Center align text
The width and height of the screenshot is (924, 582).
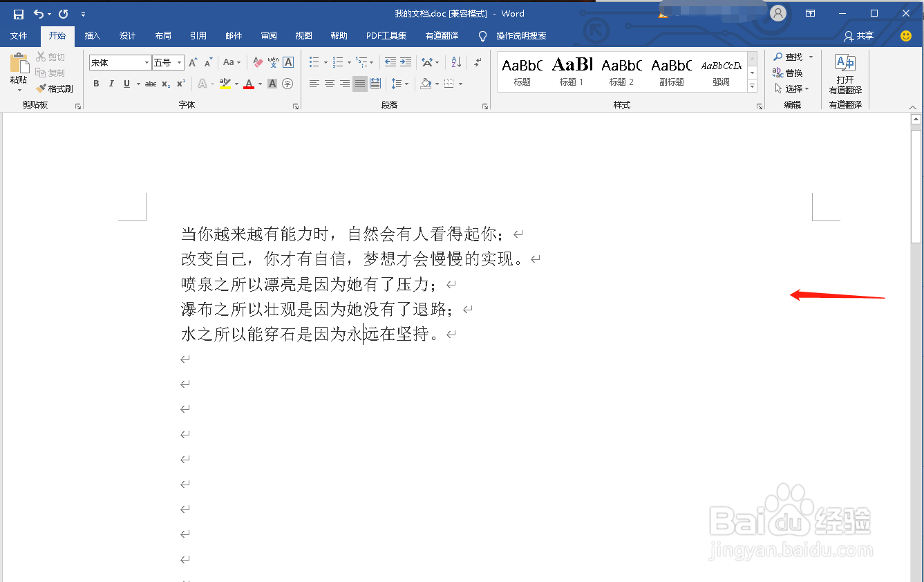(330, 84)
